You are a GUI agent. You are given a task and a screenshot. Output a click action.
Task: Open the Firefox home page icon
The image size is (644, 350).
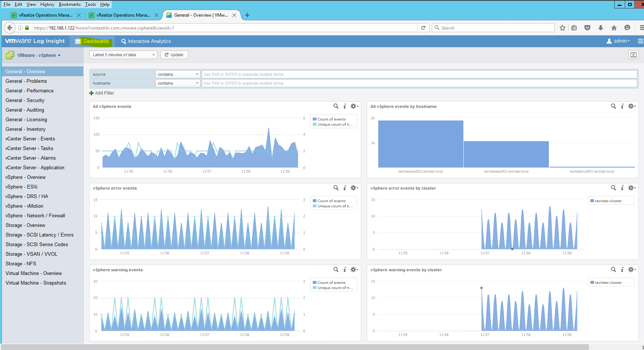coord(614,28)
